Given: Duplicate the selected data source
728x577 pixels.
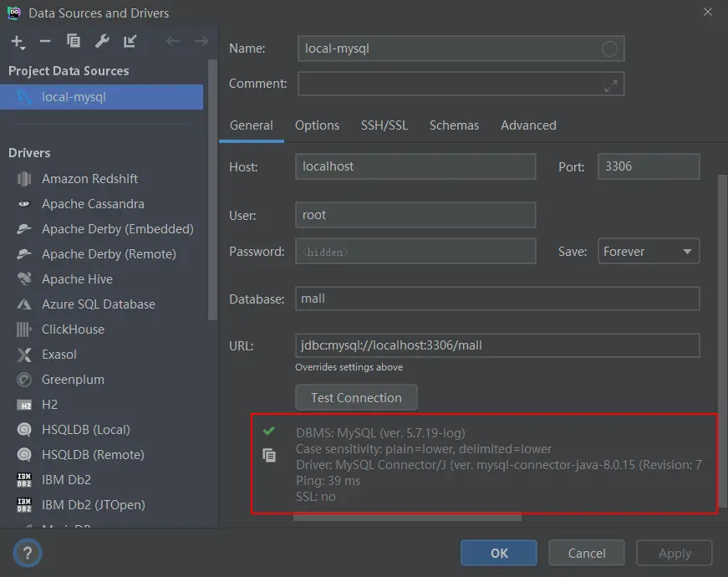Looking at the screenshot, I should (x=74, y=41).
